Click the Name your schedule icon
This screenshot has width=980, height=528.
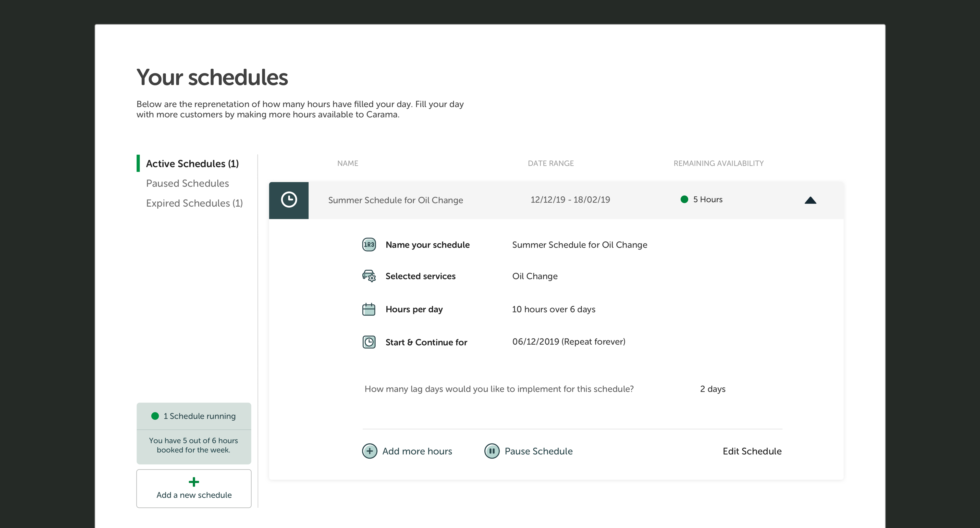point(369,244)
